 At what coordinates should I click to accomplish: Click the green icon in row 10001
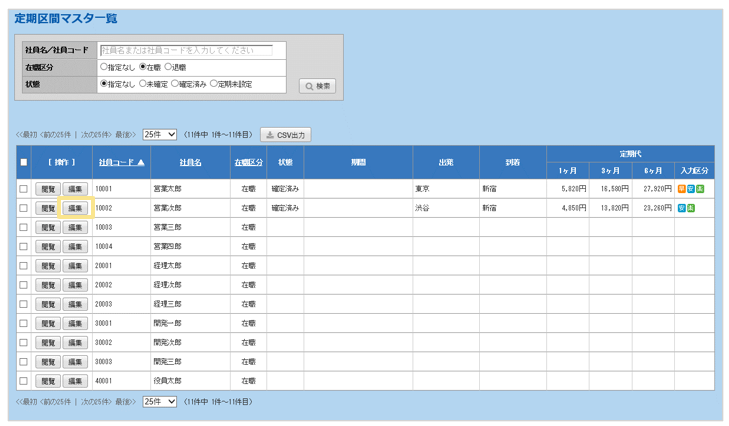click(x=700, y=188)
